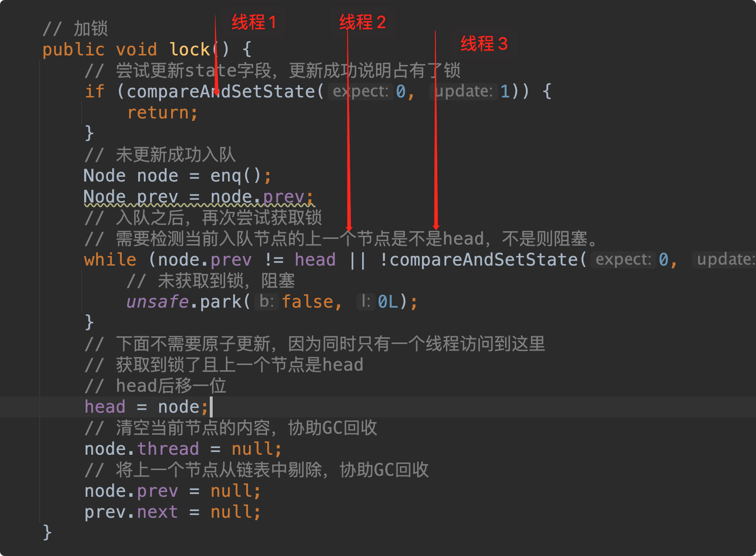This screenshot has width=756, height=556.
Task: Click the false argument in park
Action: click(x=307, y=302)
